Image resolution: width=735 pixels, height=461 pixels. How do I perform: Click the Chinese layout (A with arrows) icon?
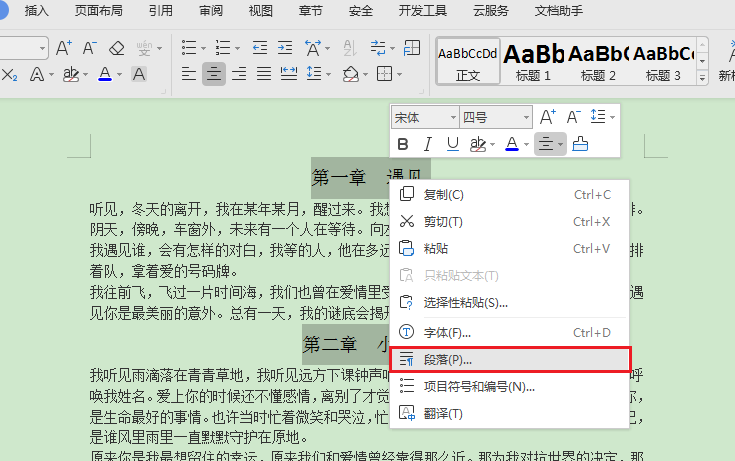313,48
